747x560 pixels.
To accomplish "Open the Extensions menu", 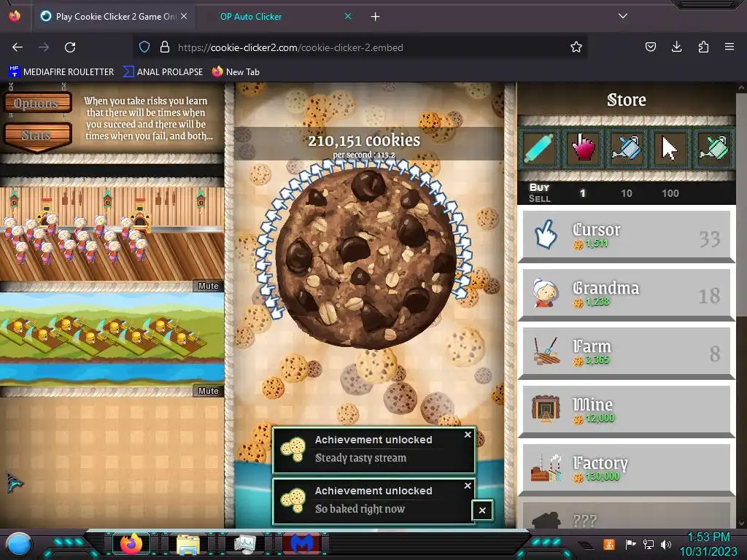I will (x=703, y=47).
